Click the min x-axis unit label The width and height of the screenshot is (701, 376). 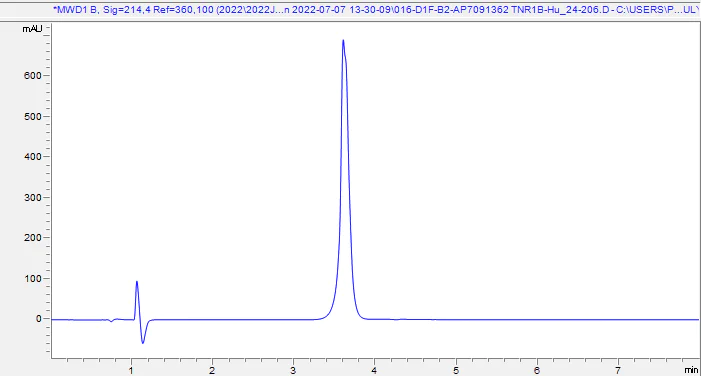pyautogui.click(x=691, y=370)
